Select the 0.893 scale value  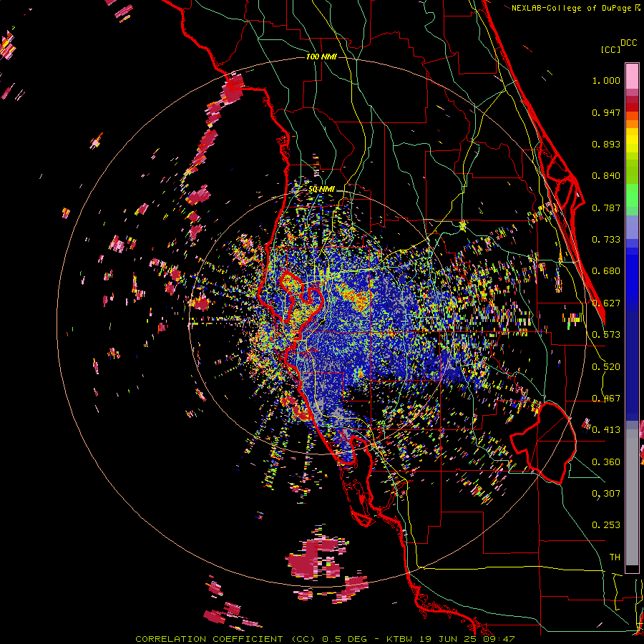(x=606, y=144)
